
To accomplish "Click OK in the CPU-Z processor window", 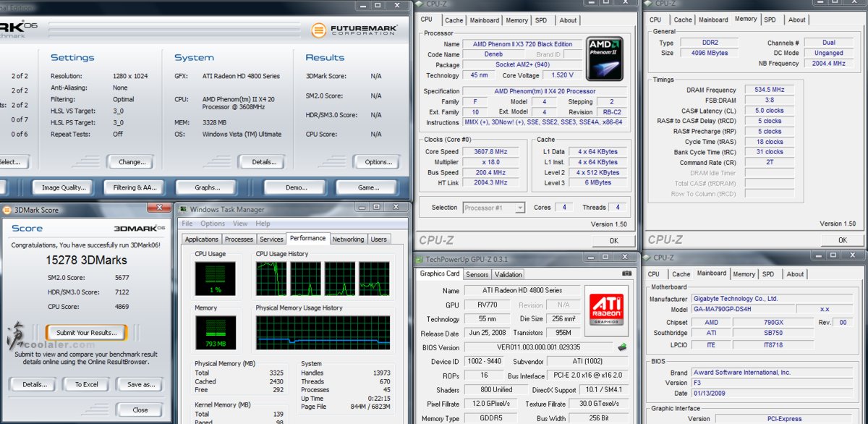I will tap(613, 240).
